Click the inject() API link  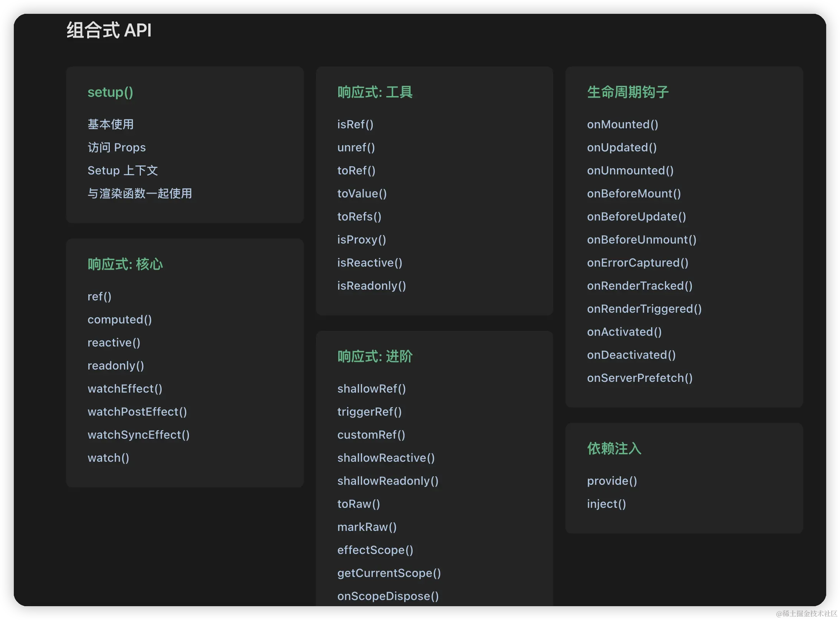point(606,504)
